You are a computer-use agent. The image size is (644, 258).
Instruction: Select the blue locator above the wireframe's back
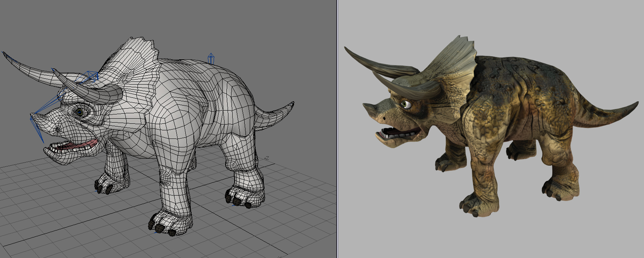pyautogui.click(x=211, y=59)
